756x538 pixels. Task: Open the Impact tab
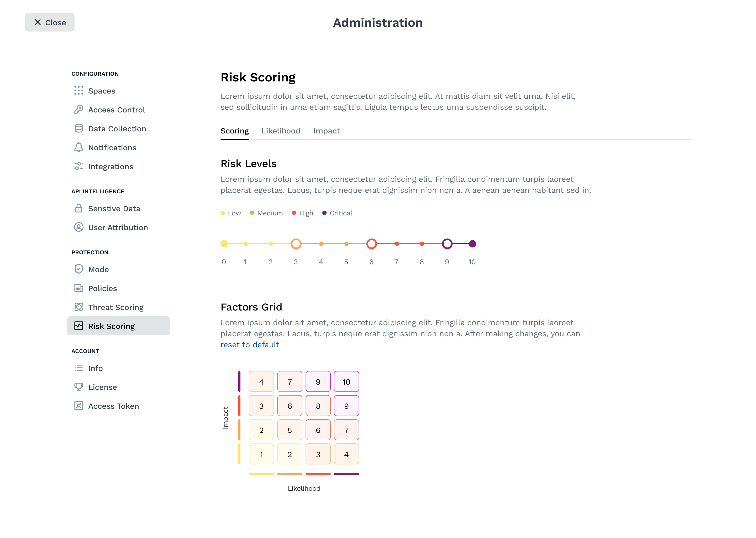(x=326, y=131)
